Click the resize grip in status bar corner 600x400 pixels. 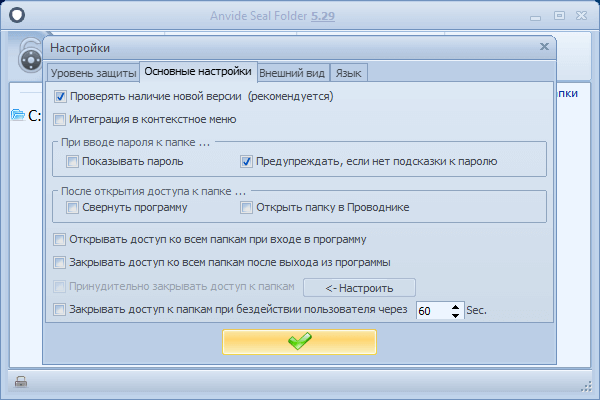coord(586,387)
